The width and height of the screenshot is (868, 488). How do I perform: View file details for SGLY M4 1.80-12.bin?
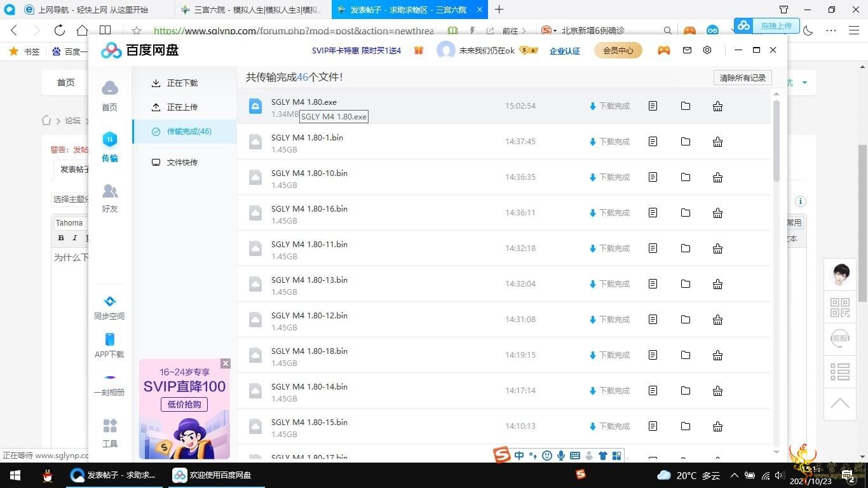coord(653,320)
